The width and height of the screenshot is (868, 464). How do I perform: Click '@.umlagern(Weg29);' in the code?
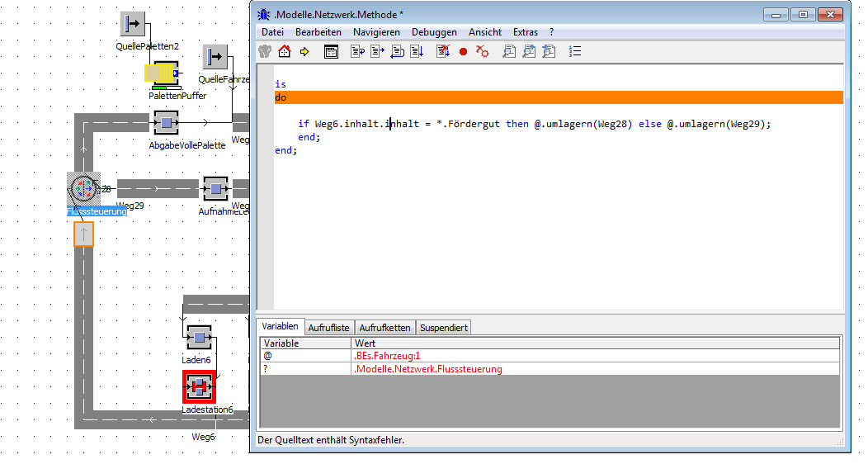click(719, 124)
